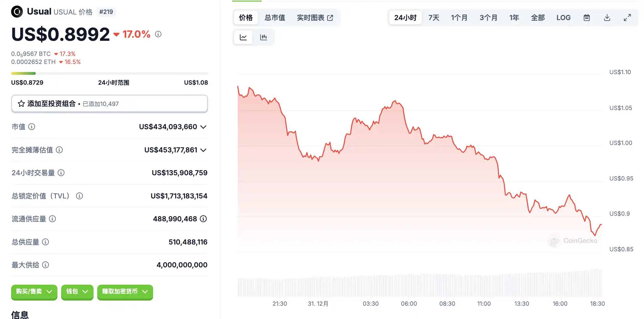Click info icon beside 24小时交易量
The width and height of the screenshot is (644, 319).
[x=61, y=173]
